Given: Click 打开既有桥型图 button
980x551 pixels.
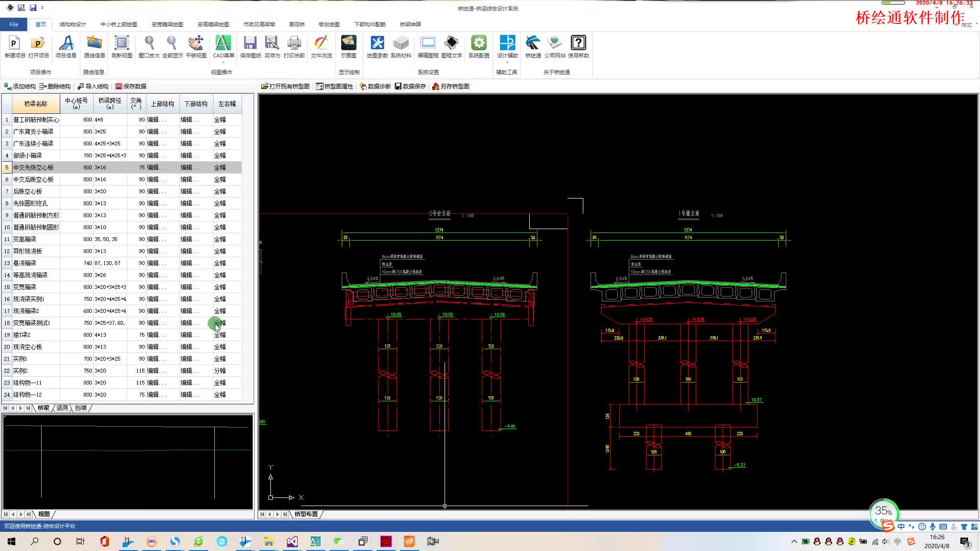Looking at the screenshot, I should pyautogui.click(x=285, y=87).
